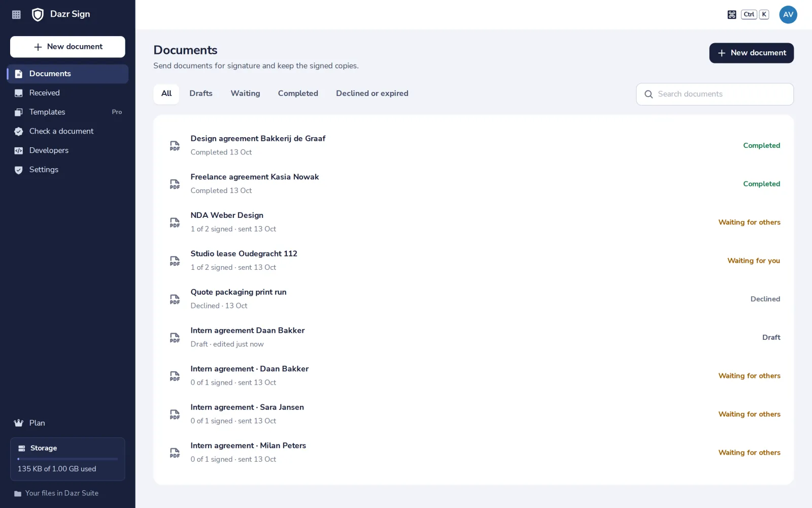Switch to the Waiting tab
Screen dimensions: 812x508
coord(245,93)
